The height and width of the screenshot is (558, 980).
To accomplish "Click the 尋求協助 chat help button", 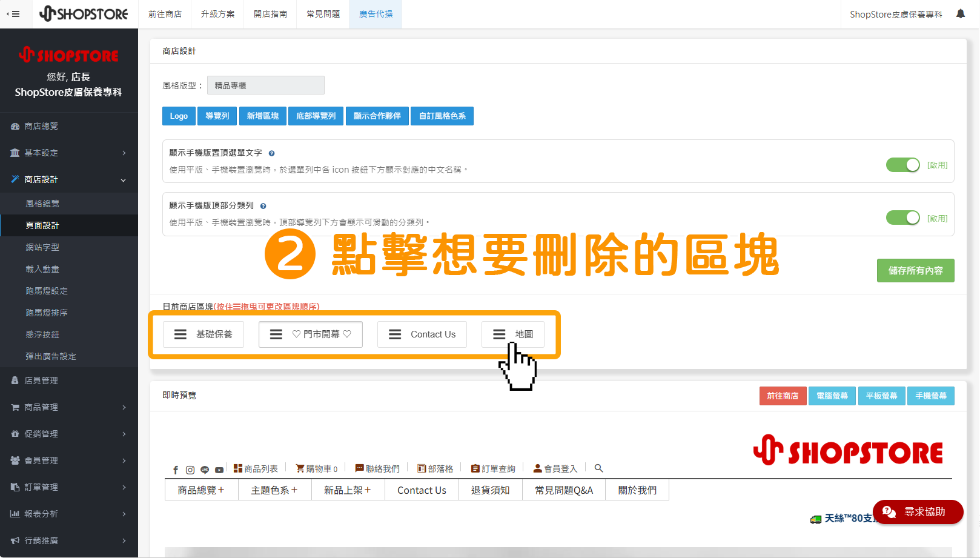I will [918, 512].
